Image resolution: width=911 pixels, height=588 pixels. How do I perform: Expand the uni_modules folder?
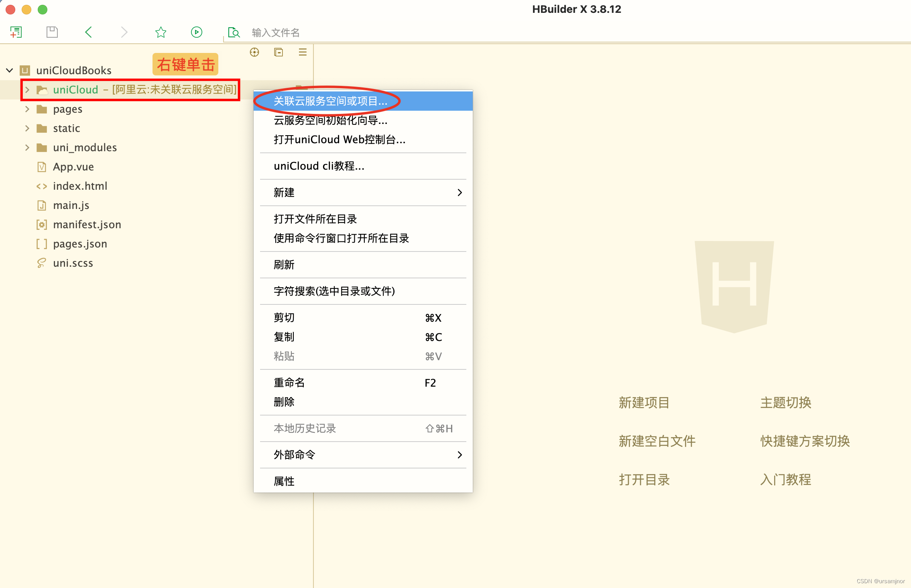[27, 147]
